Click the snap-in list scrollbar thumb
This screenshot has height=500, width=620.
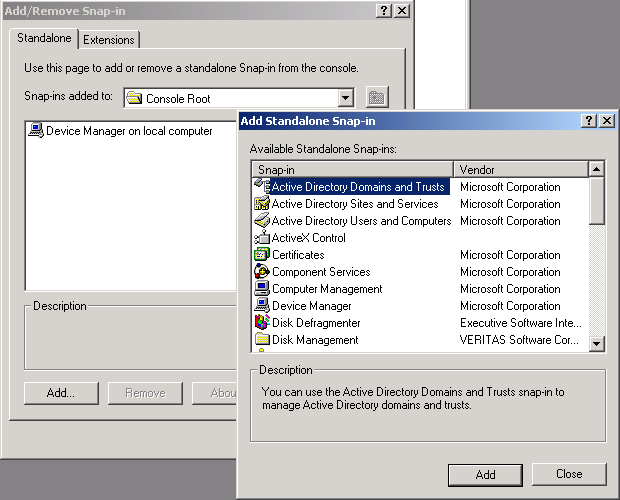click(596, 201)
